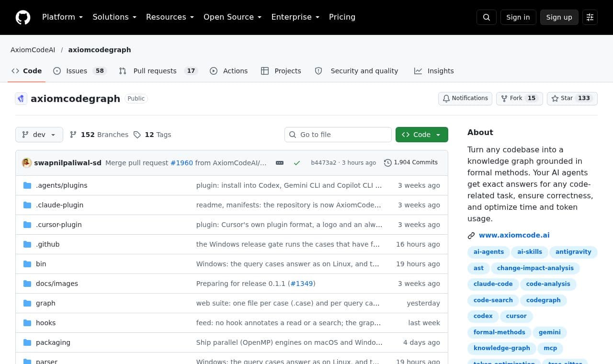Image resolution: width=613 pixels, height=364 pixels.
Task: Open www.axiomcode.ai website link
Action: point(514,235)
